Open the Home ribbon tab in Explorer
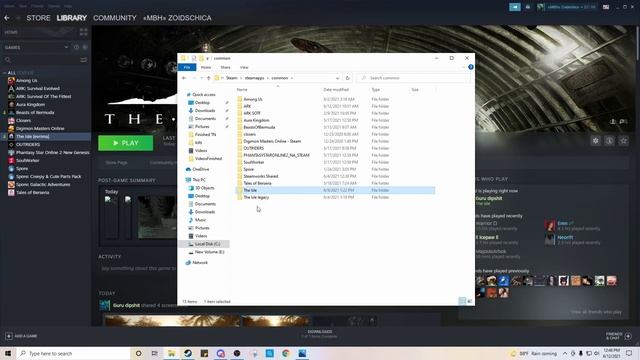640x360 pixels. (x=206, y=67)
